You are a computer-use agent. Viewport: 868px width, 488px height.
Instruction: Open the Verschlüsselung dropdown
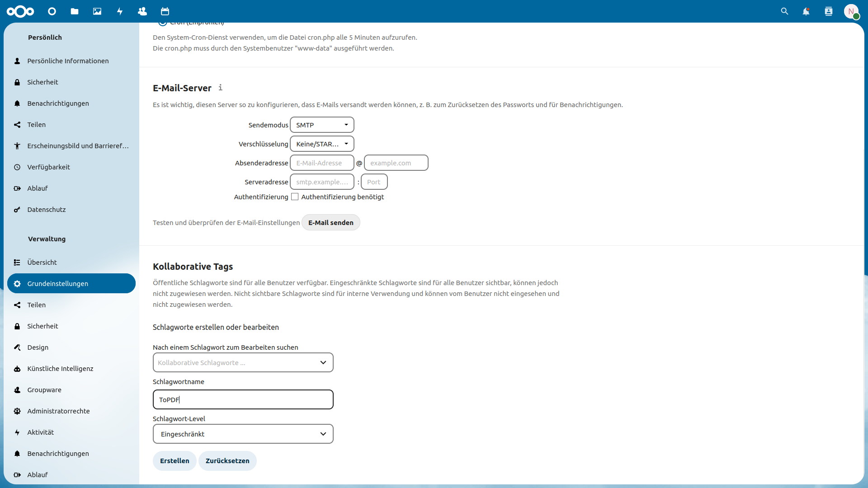[x=322, y=144]
